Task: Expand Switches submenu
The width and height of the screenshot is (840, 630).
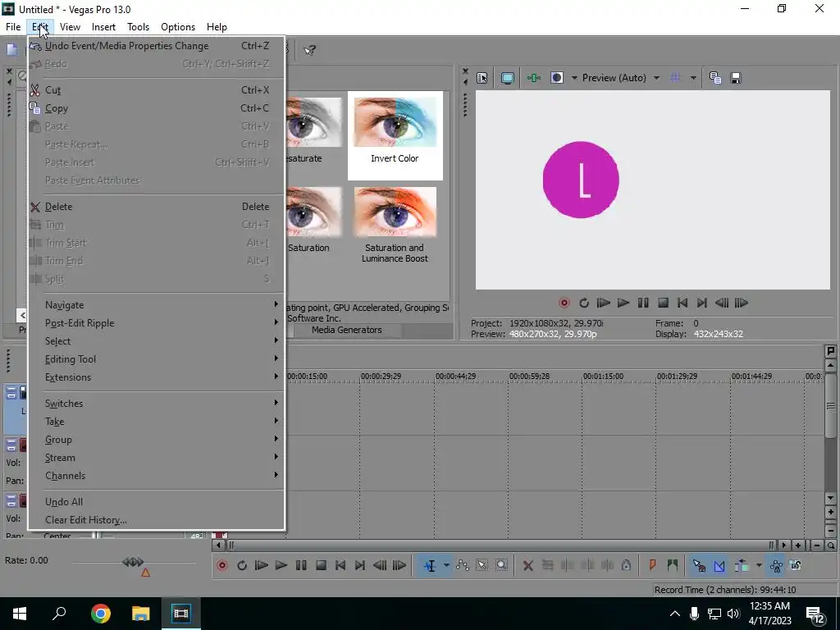Action: [x=156, y=404]
